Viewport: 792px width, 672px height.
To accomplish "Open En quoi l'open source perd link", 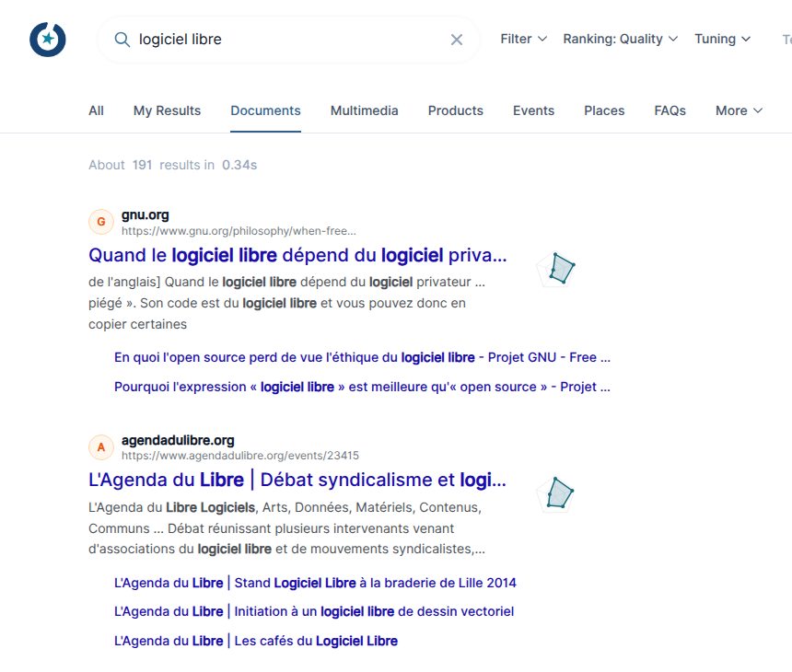I will (362, 357).
